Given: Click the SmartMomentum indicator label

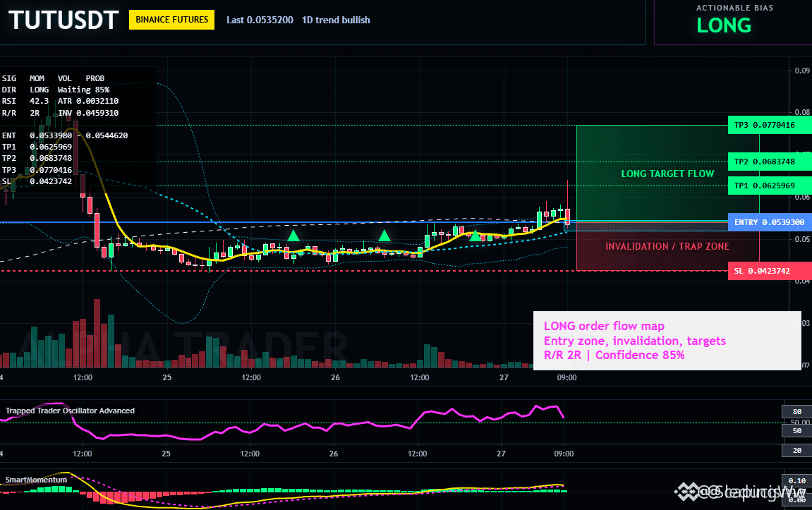Looking at the screenshot, I should (36, 480).
